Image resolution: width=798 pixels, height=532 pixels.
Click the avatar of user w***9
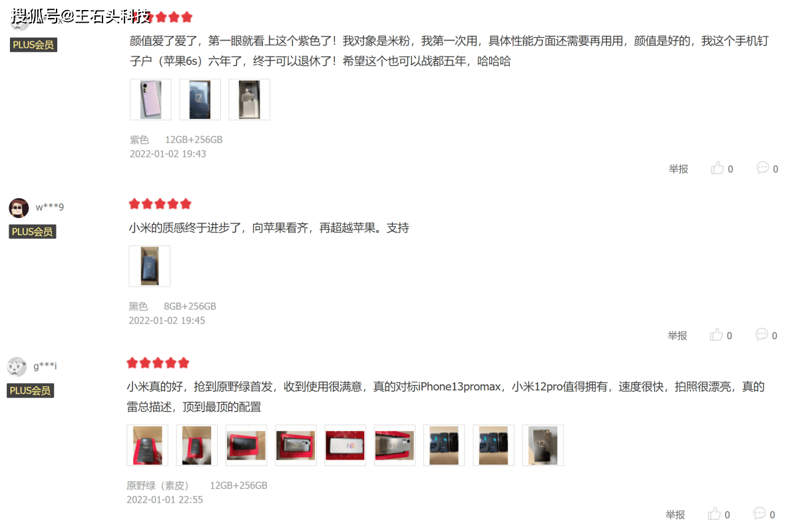[19, 207]
